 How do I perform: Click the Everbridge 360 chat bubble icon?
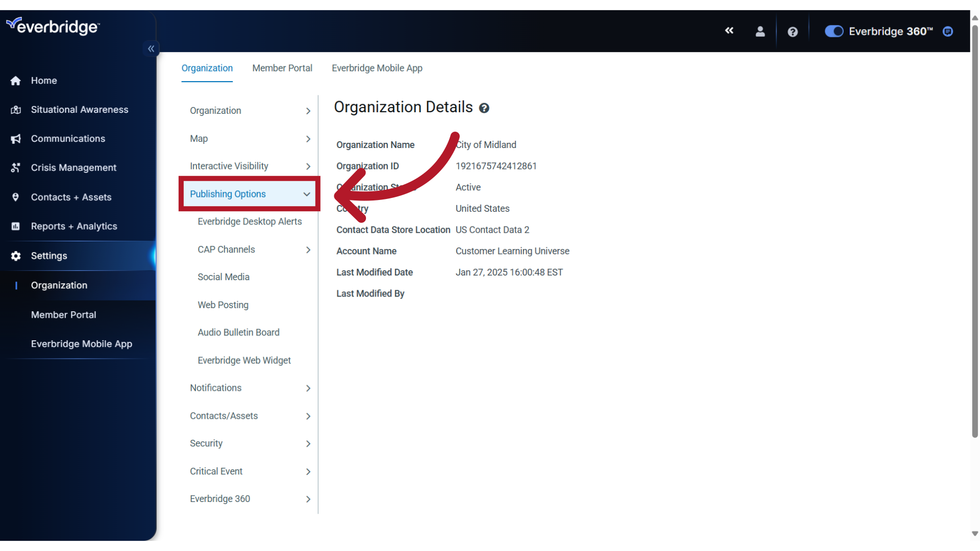coord(948,32)
